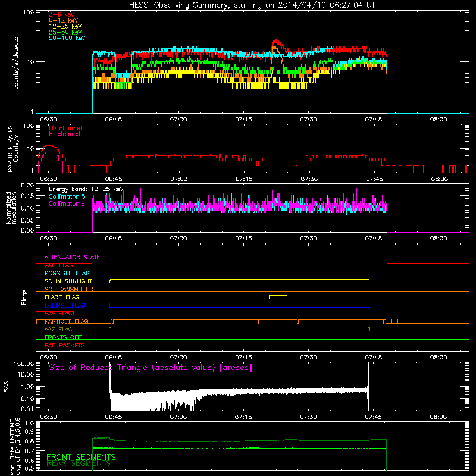
Task: Click the 0.20 tick on the modulation axis
Action: pos(27,186)
